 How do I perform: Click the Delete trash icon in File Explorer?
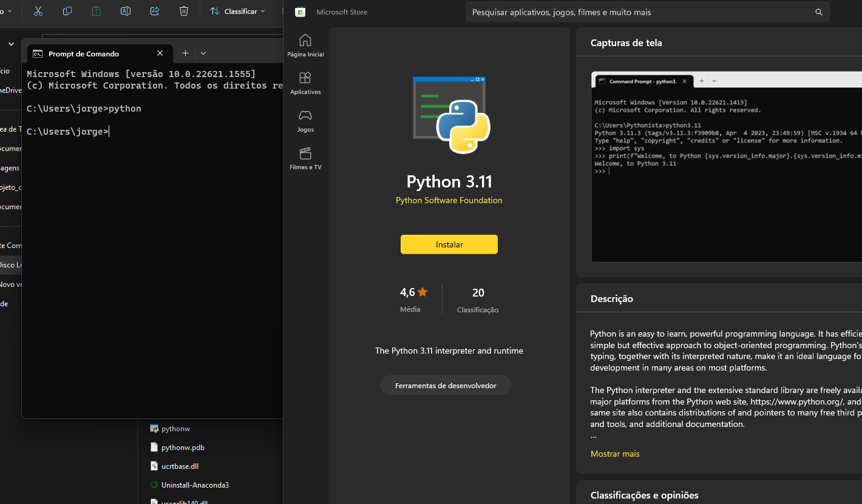point(184,11)
